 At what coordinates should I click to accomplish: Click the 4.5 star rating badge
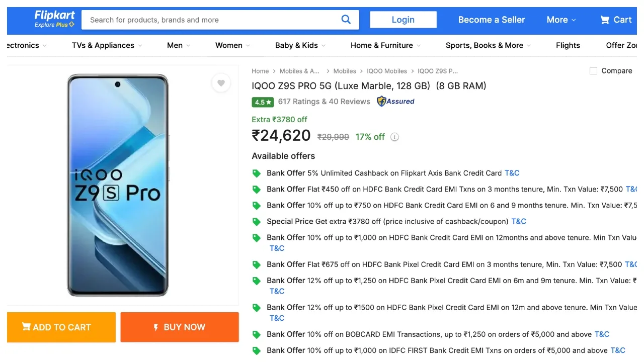coord(263,102)
